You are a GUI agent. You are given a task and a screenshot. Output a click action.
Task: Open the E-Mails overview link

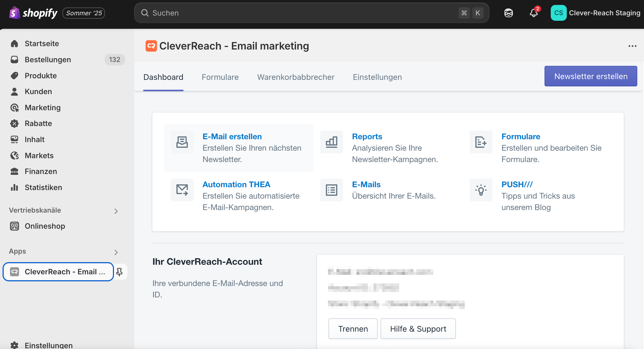click(x=366, y=184)
